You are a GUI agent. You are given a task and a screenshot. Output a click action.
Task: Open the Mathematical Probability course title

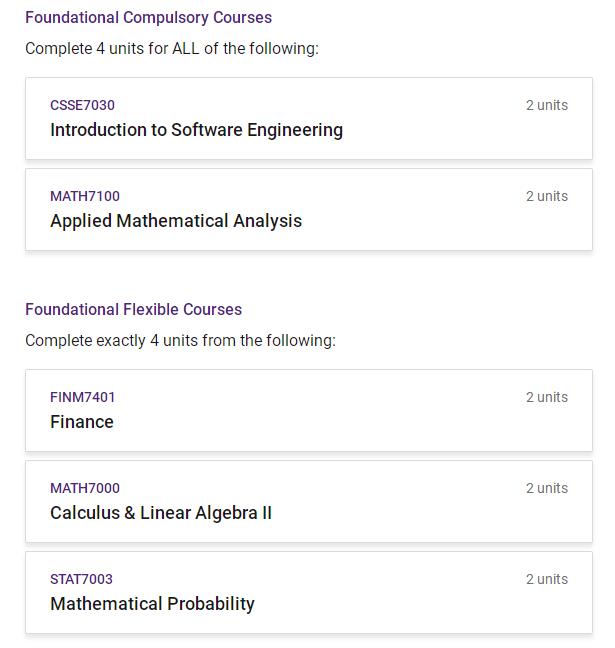(x=152, y=604)
